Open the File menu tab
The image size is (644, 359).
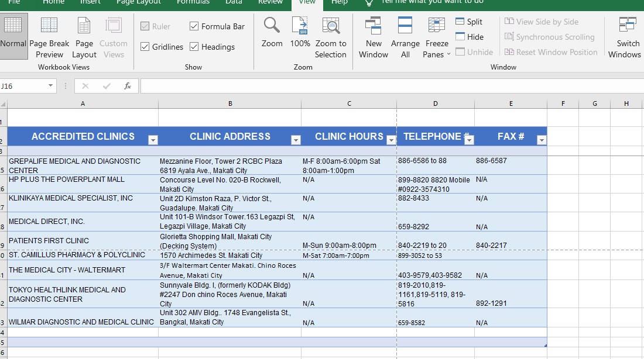tap(14, 2)
